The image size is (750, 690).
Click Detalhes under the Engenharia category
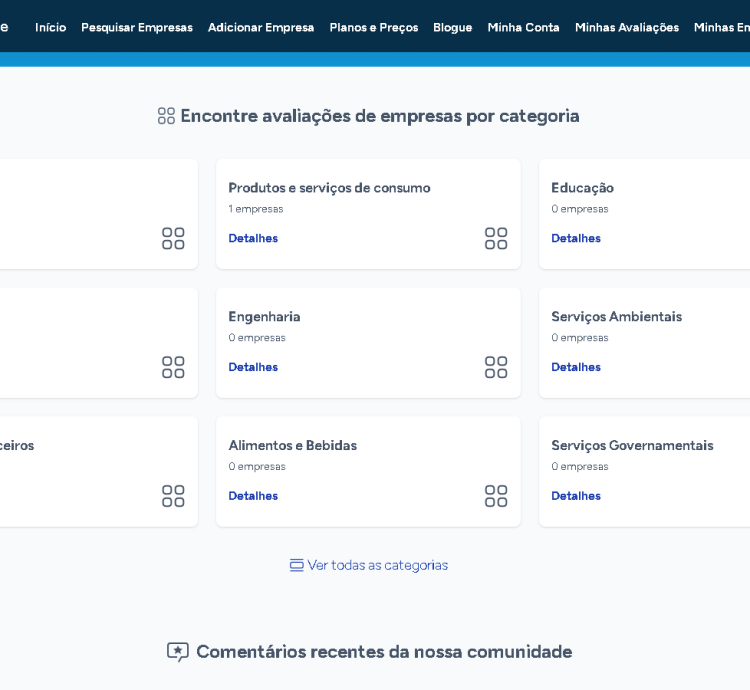click(253, 367)
